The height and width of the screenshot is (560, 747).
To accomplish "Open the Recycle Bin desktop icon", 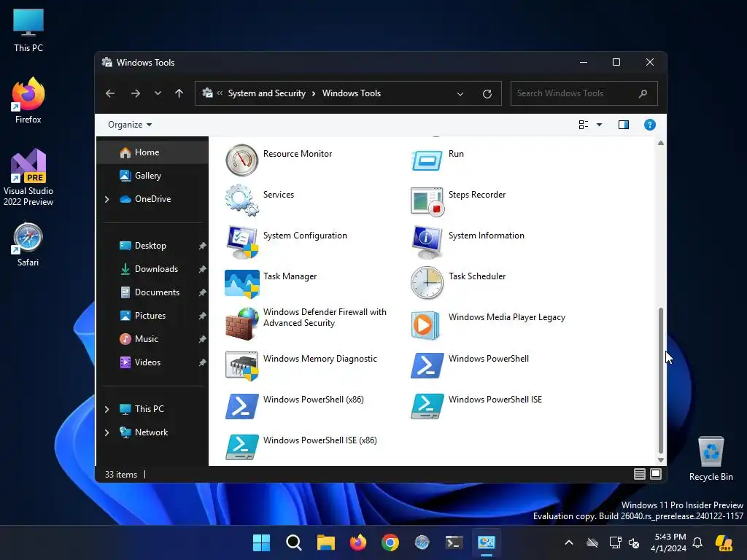I will (711, 458).
